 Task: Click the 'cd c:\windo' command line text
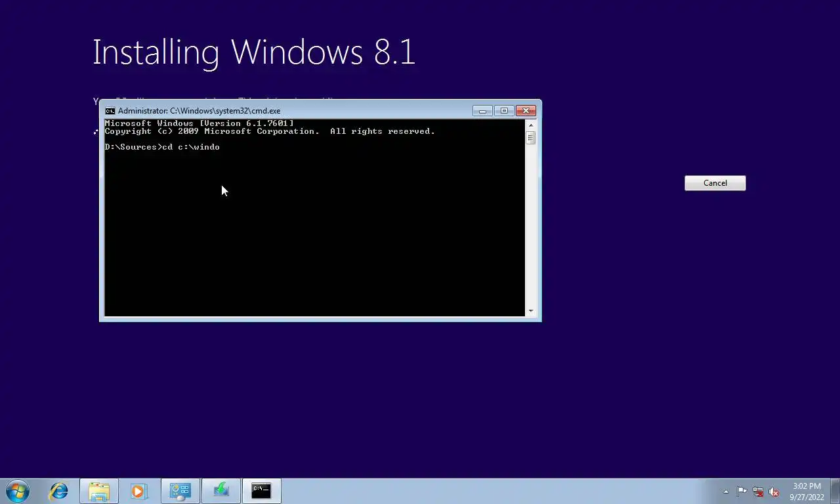191,147
